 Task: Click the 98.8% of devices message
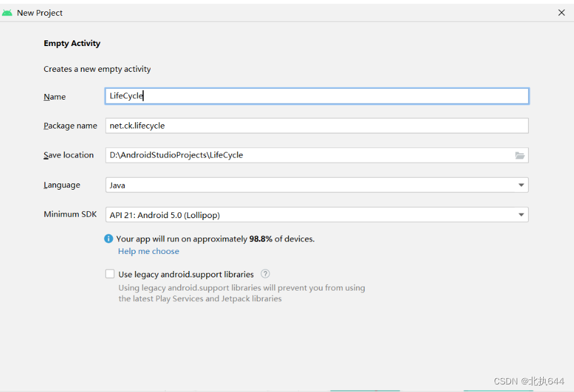point(215,239)
